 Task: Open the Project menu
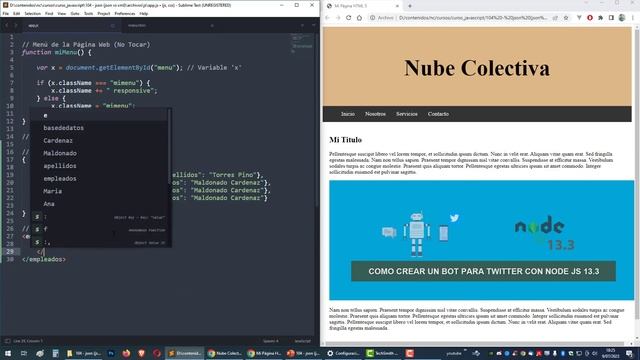click(104, 13)
